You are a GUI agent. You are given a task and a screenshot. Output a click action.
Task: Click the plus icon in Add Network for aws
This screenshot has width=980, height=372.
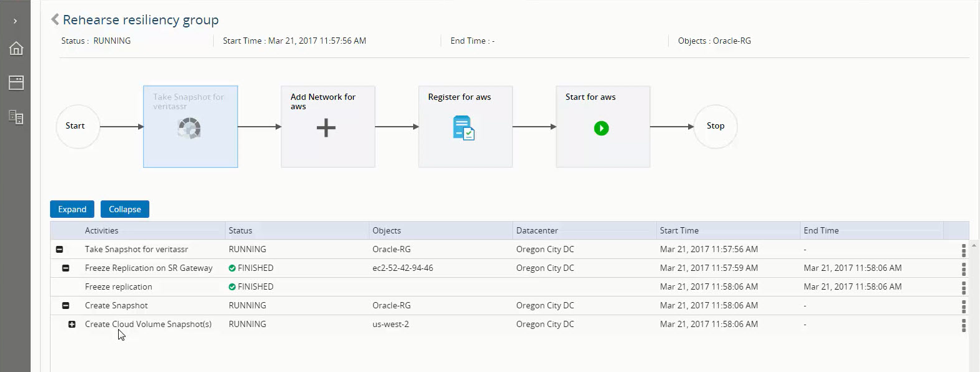[326, 129]
